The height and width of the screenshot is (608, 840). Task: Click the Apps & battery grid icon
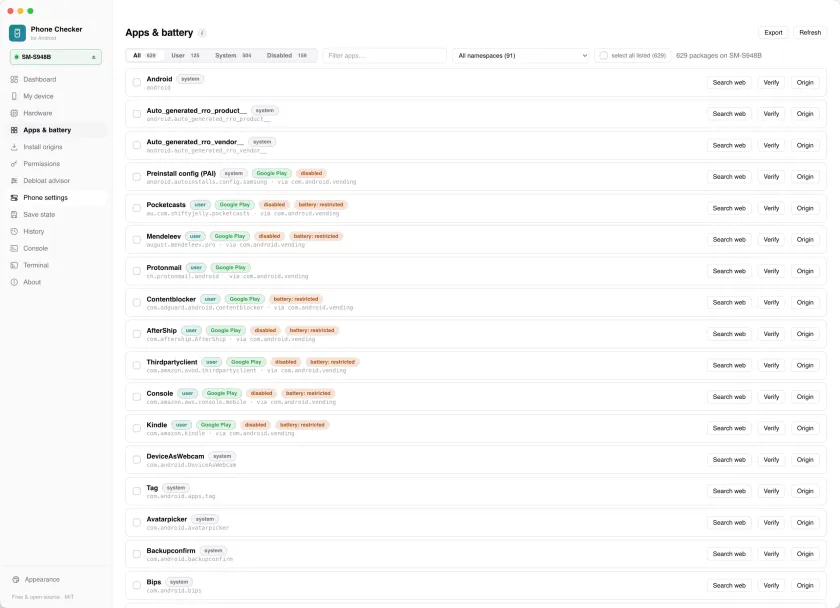point(14,130)
